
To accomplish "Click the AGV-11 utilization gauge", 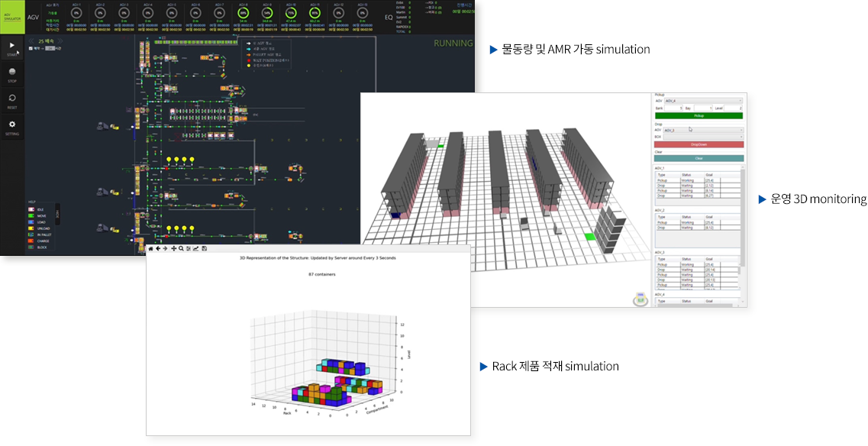I will (315, 12).
